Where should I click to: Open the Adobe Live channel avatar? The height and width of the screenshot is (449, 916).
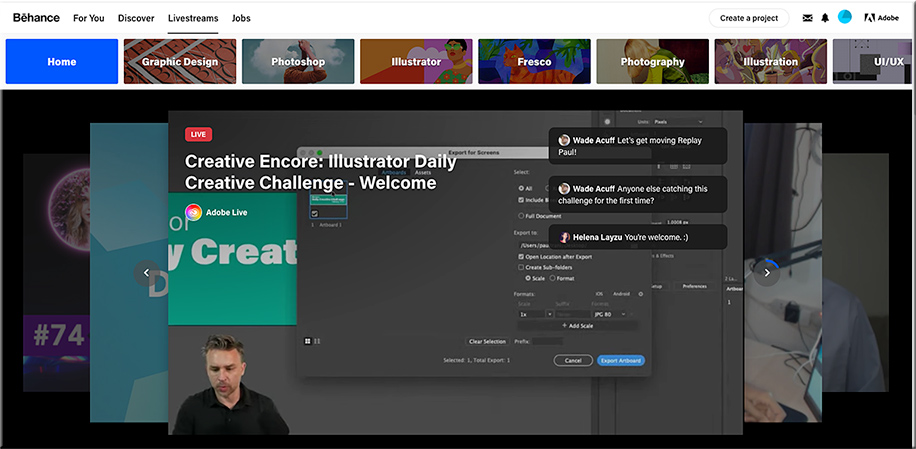click(193, 213)
